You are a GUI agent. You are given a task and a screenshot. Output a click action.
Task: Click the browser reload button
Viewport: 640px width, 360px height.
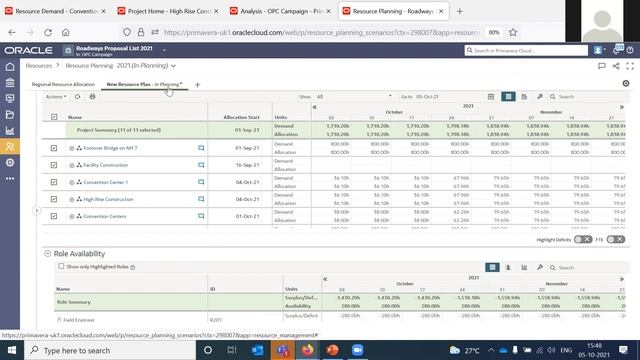click(x=48, y=32)
